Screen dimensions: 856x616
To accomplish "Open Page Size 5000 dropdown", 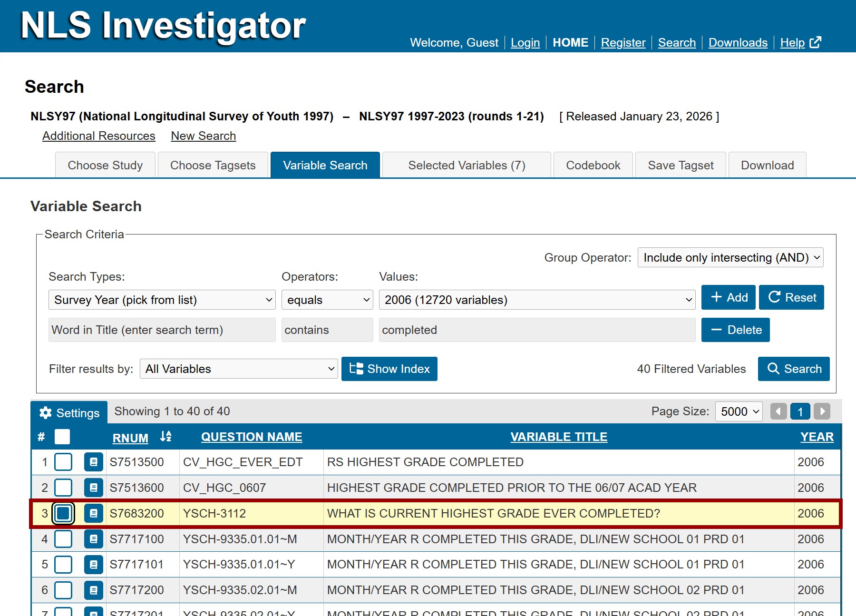I will (739, 411).
